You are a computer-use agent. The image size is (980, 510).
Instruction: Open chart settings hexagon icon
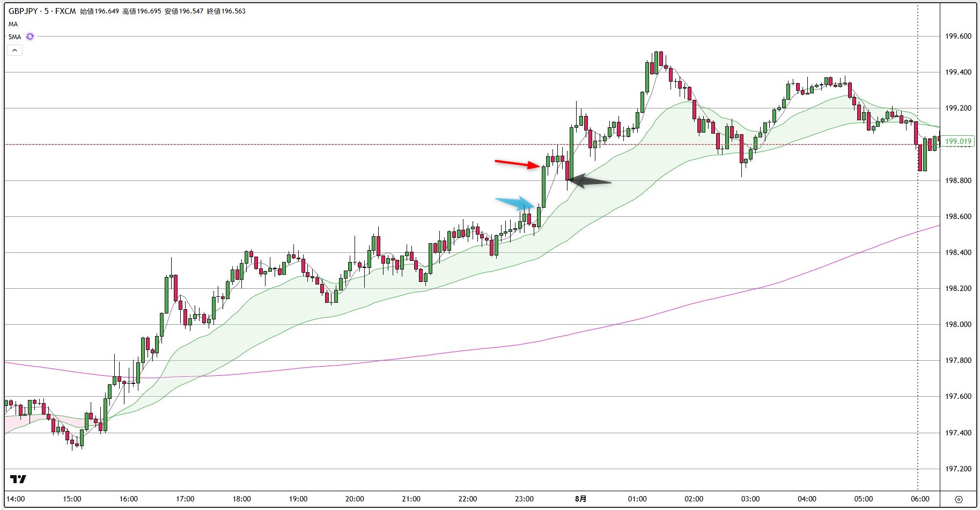point(959,499)
